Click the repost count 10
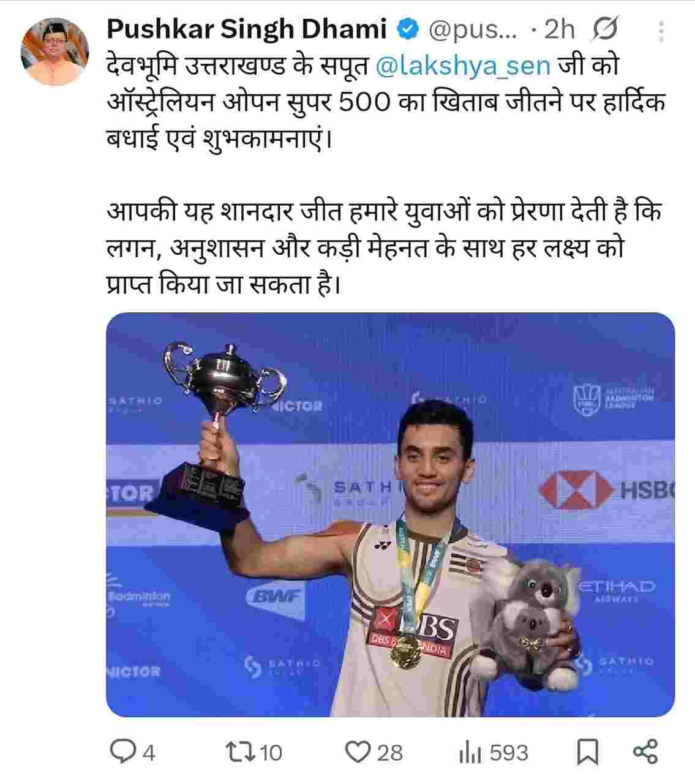This screenshot has width=695, height=784. (270, 753)
